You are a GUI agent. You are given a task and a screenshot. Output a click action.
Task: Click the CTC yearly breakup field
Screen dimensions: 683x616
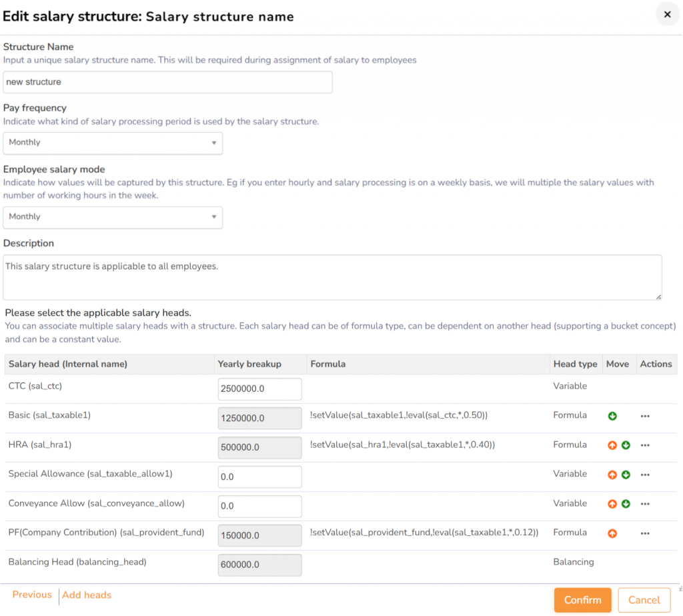coord(259,389)
